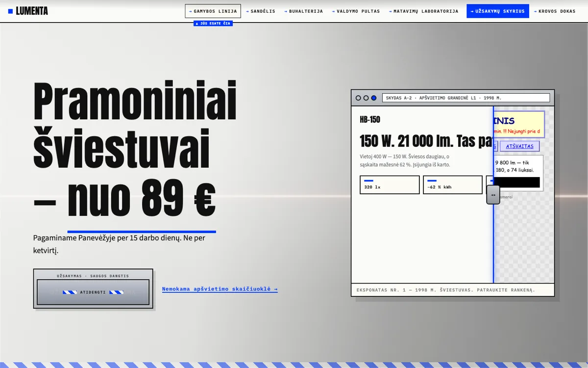The width and height of the screenshot is (588, 368).
Task: Click the HB-150 product label
Action: (370, 119)
